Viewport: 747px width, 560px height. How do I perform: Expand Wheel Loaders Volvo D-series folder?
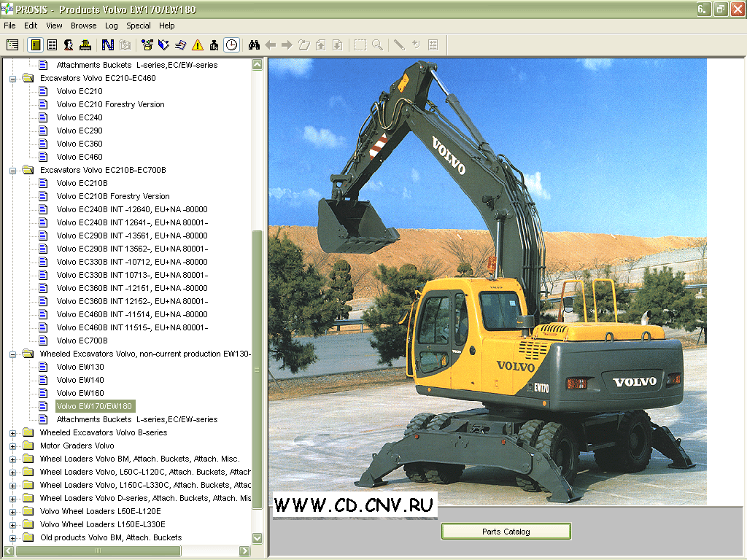point(13,499)
